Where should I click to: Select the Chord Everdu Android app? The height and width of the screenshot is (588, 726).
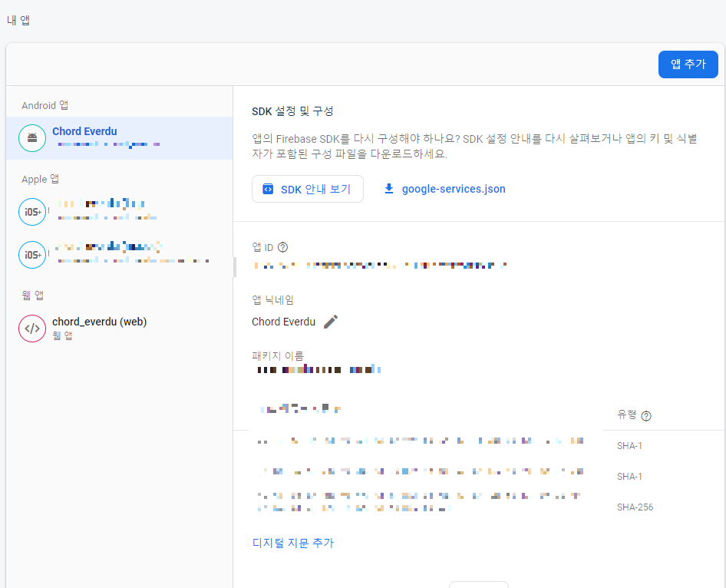[119, 138]
